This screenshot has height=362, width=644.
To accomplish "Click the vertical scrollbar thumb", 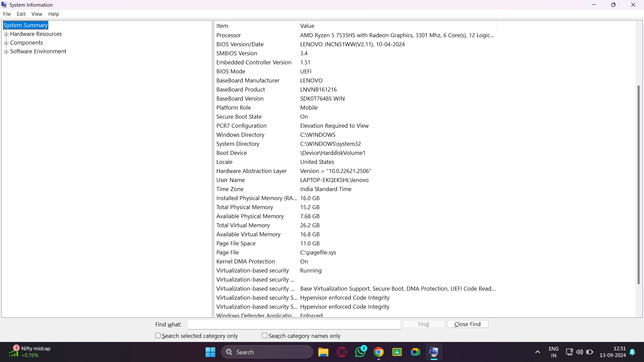I will tap(639, 185).
